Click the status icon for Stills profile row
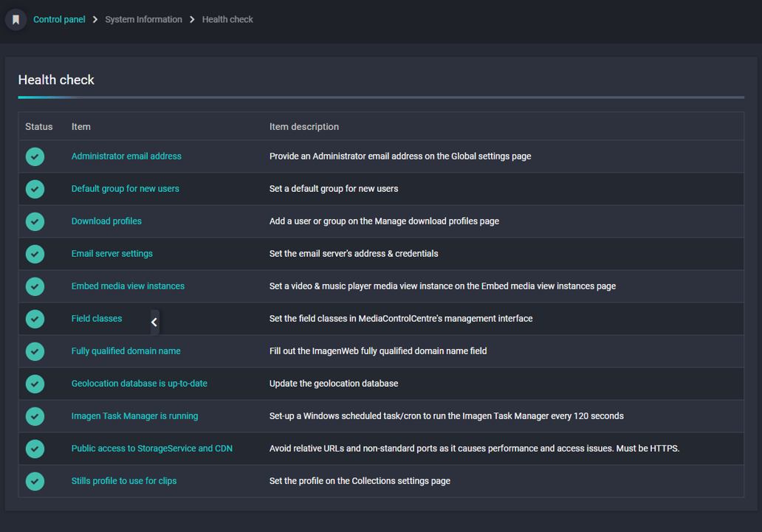The image size is (762, 532). coord(35,482)
